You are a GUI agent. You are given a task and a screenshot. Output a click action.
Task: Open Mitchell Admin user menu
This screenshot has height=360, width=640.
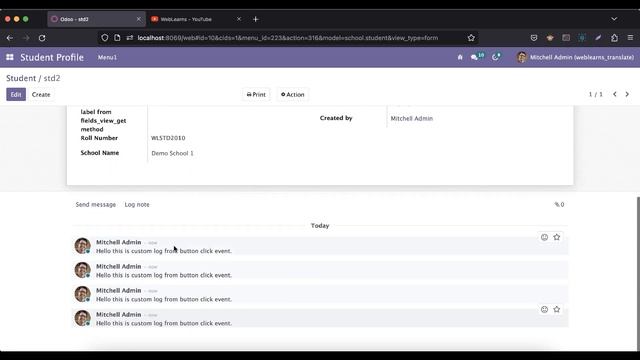click(576, 58)
